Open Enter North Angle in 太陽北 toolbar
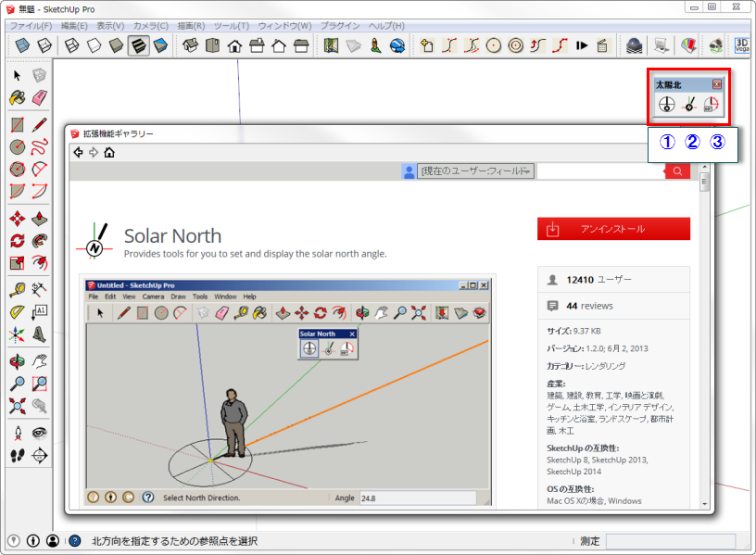Viewport: 756px width, 555px height. (711, 105)
